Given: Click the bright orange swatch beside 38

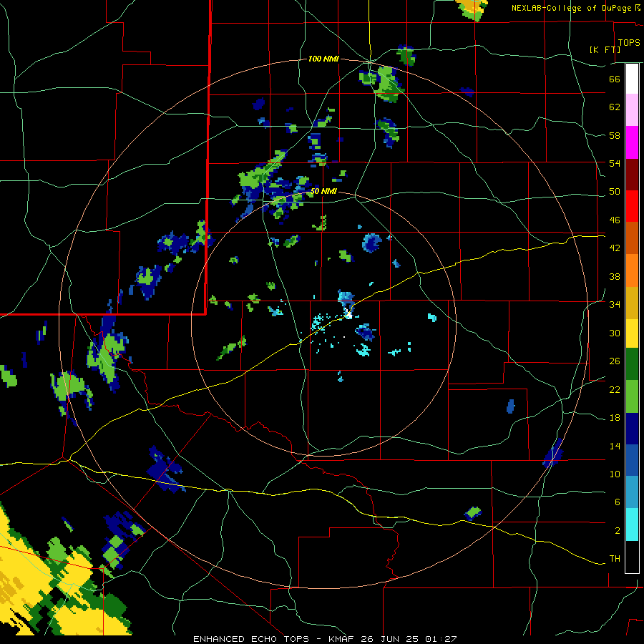Looking at the screenshot, I should click(x=632, y=270).
